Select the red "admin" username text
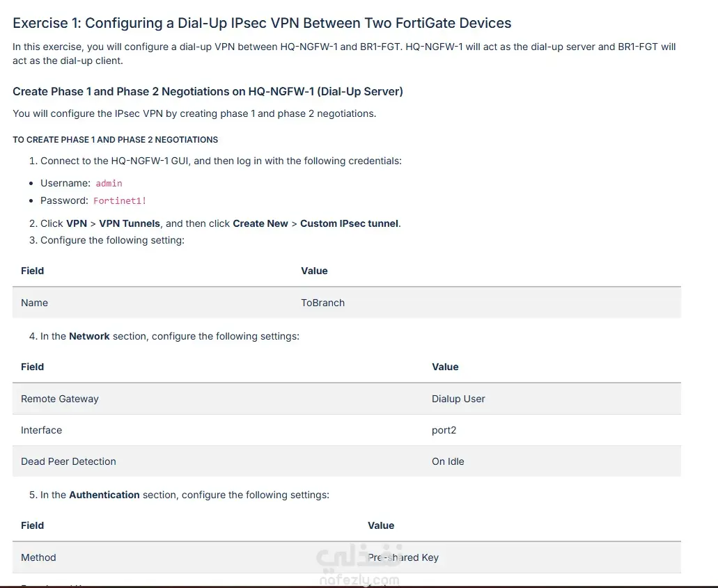718x588 pixels. click(109, 184)
